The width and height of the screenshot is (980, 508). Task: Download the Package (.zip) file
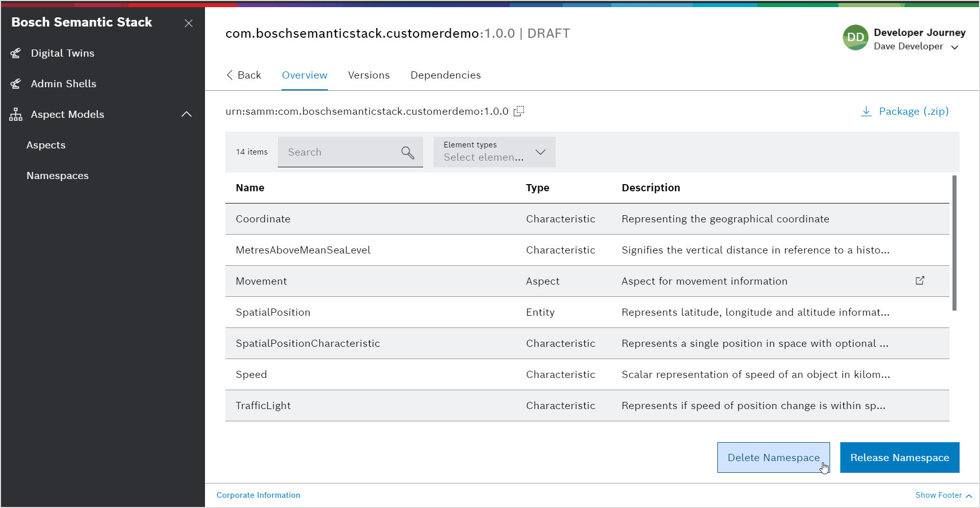tap(905, 111)
